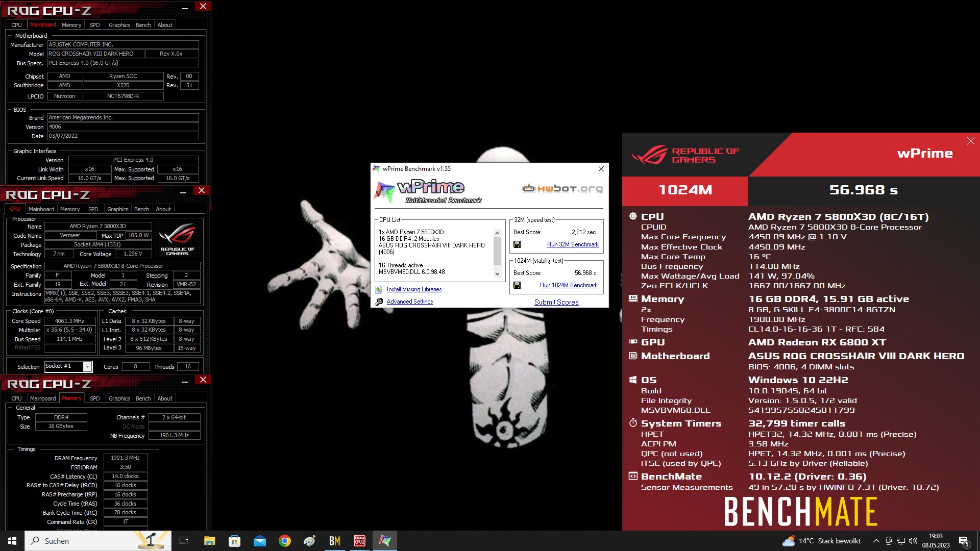Image resolution: width=980 pixels, height=551 pixels.
Task: Open the paint palette app on the taskbar
Action: pos(310,541)
